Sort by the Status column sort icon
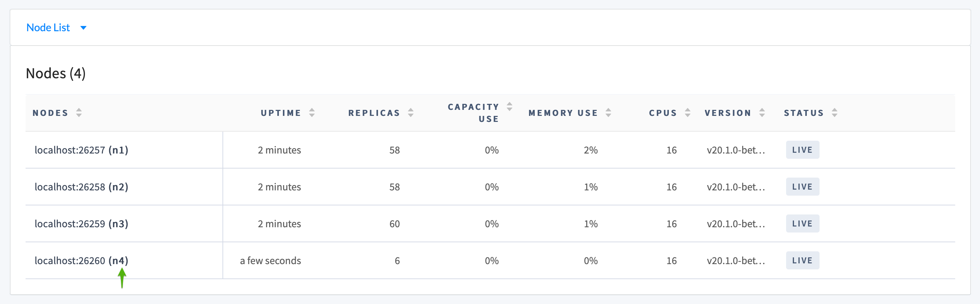Image resolution: width=980 pixels, height=304 pixels. 834,113
